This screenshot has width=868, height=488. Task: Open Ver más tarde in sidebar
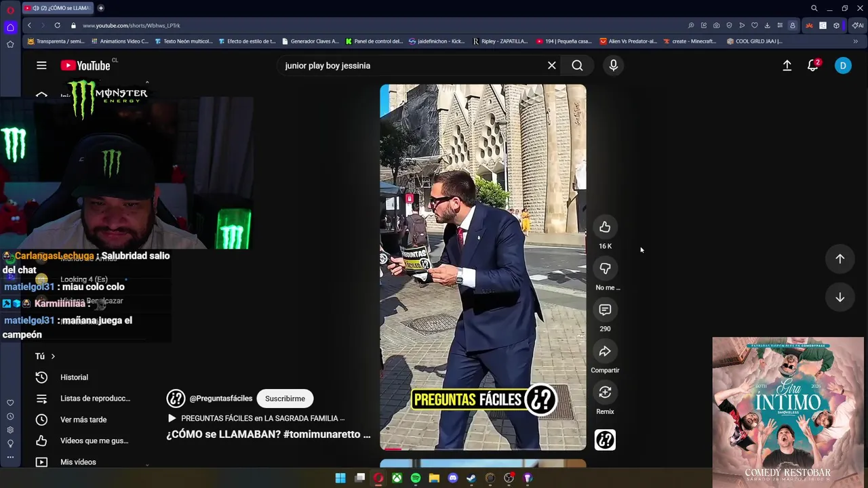coord(83,420)
